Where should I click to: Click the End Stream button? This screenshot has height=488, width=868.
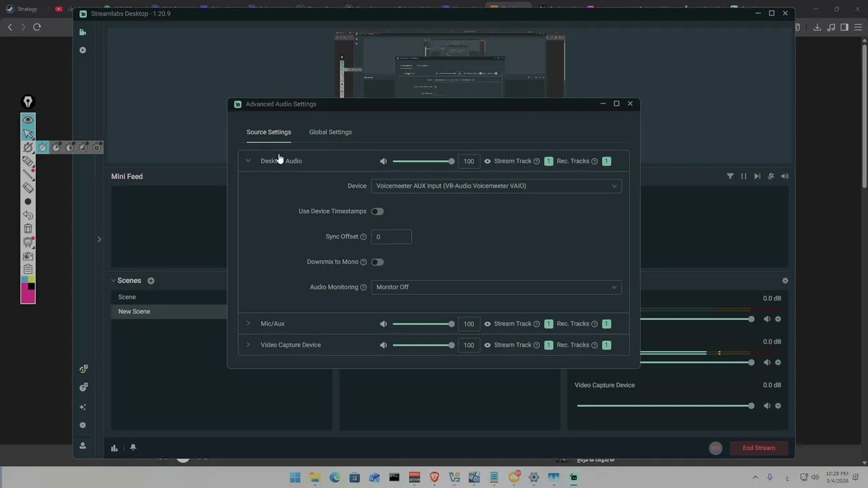tap(758, 448)
